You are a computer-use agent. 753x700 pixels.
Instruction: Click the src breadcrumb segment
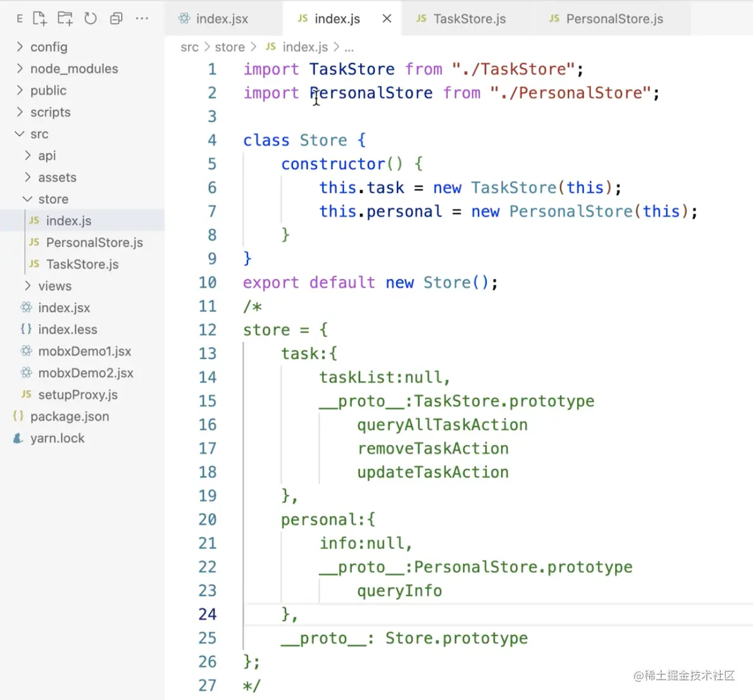click(189, 47)
